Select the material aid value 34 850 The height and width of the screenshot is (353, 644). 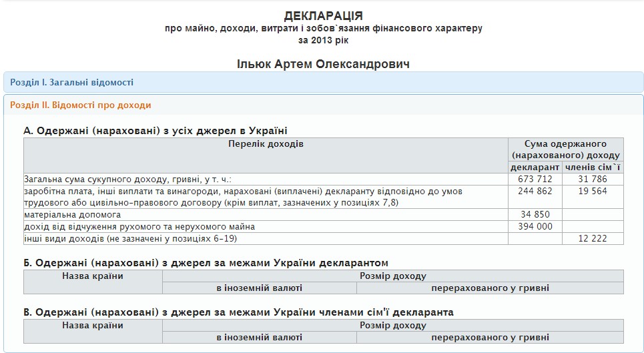click(535, 215)
